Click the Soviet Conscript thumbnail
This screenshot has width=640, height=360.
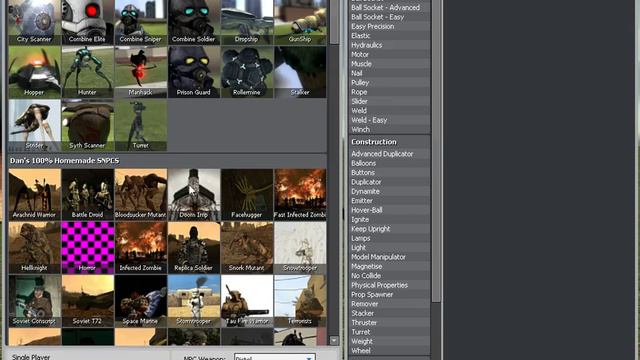pos(34,301)
